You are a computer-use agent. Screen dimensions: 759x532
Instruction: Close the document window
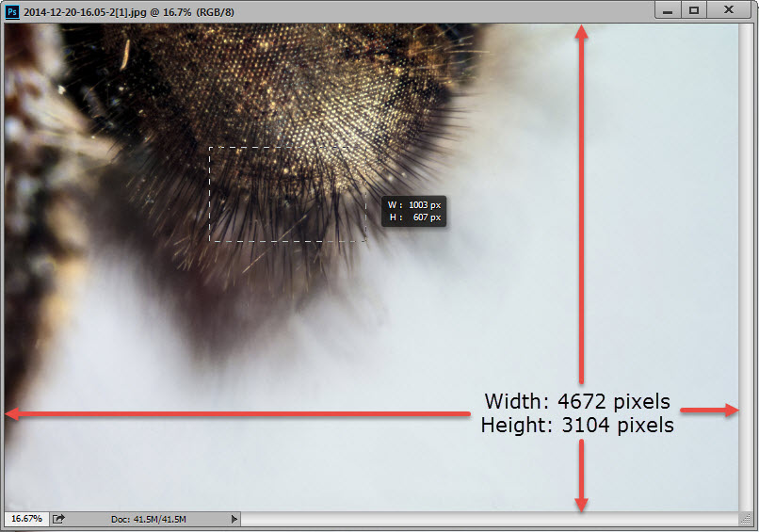click(x=729, y=10)
